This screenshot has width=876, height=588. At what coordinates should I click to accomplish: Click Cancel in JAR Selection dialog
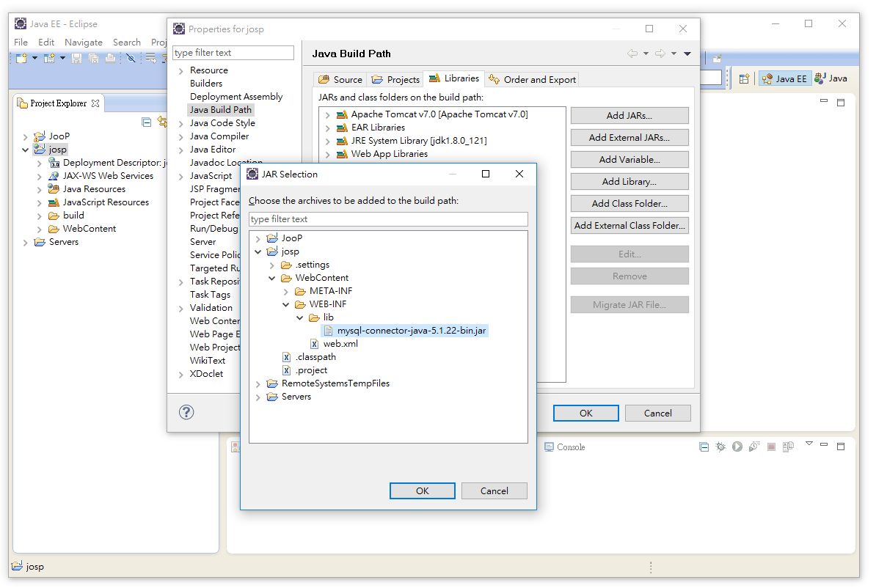pyautogui.click(x=494, y=491)
